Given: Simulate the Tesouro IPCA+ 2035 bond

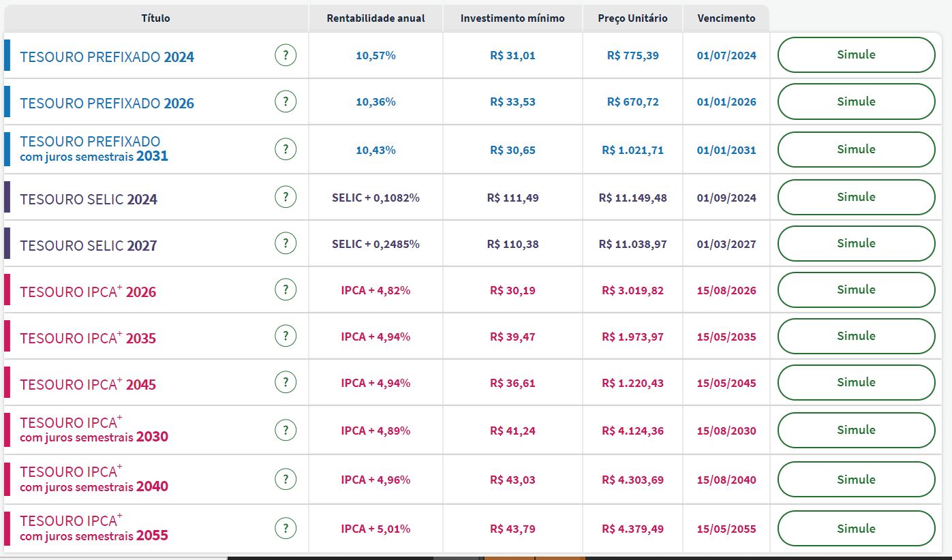Looking at the screenshot, I should (856, 336).
